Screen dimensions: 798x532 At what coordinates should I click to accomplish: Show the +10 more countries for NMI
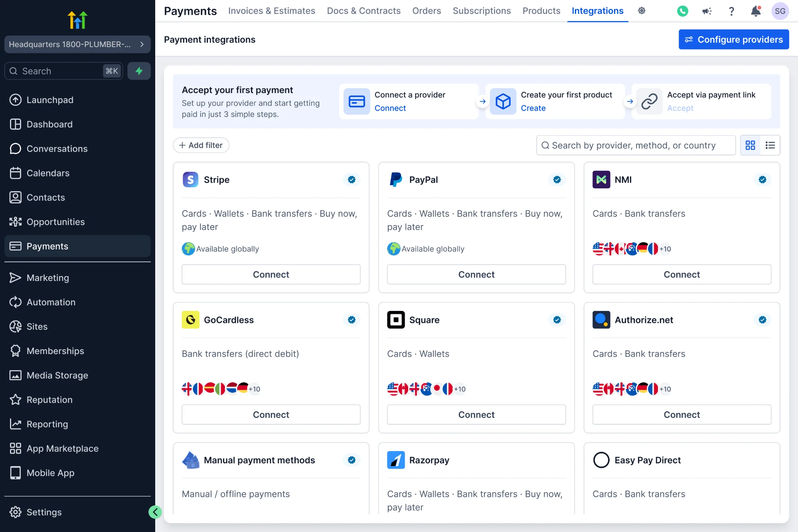[665, 249]
